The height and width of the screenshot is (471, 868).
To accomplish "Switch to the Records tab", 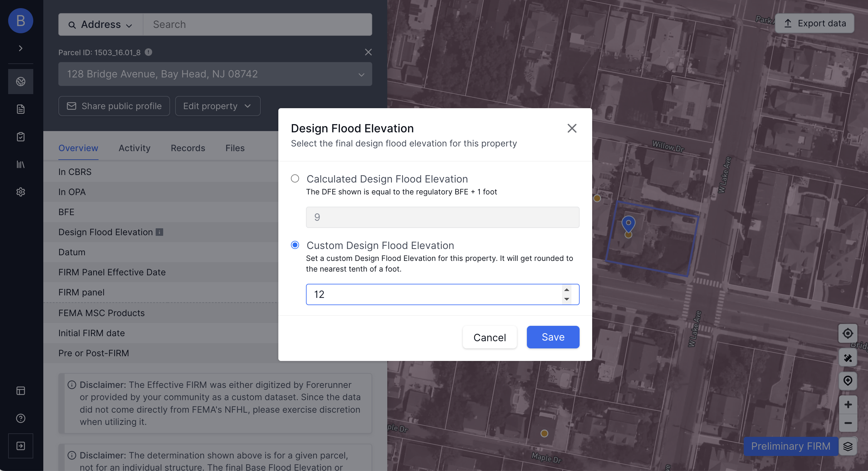I will pyautogui.click(x=188, y=148).
